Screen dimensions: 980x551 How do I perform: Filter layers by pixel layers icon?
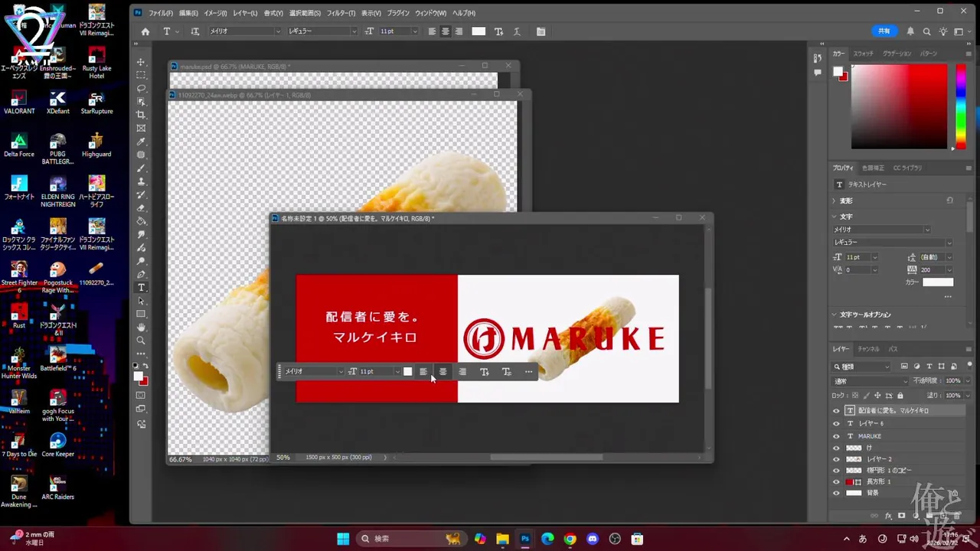(x=904, y=367)
